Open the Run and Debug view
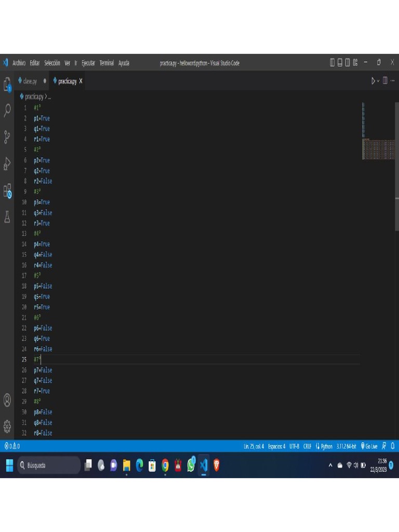The height and width of the screenshot is (532, 399). (x=7, y=164)
